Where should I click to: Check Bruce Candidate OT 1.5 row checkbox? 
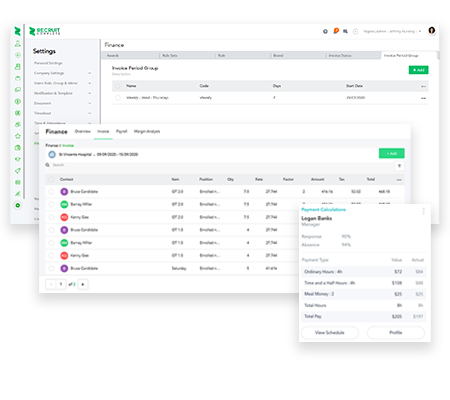(x=51, y=230)
